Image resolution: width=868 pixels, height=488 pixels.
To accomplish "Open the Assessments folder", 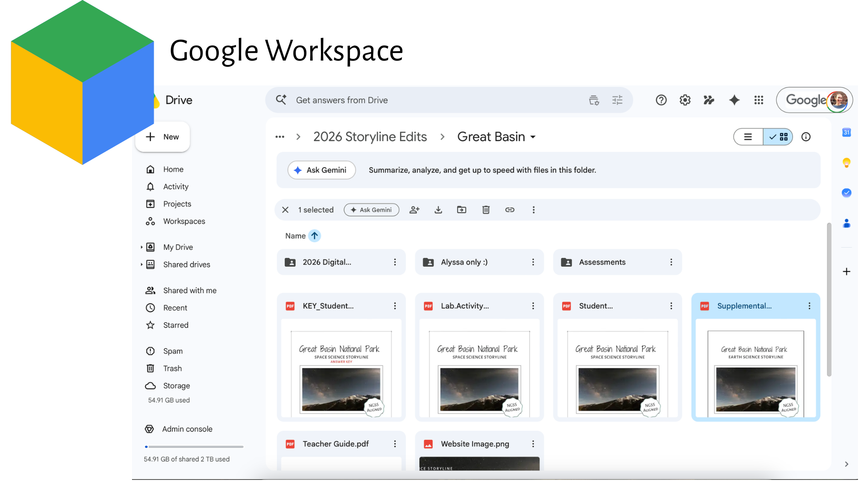I will click(618, 262).
